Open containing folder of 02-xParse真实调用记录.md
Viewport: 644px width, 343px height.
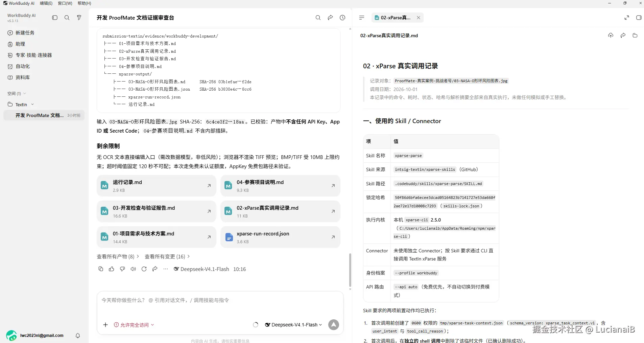point(635,36)
